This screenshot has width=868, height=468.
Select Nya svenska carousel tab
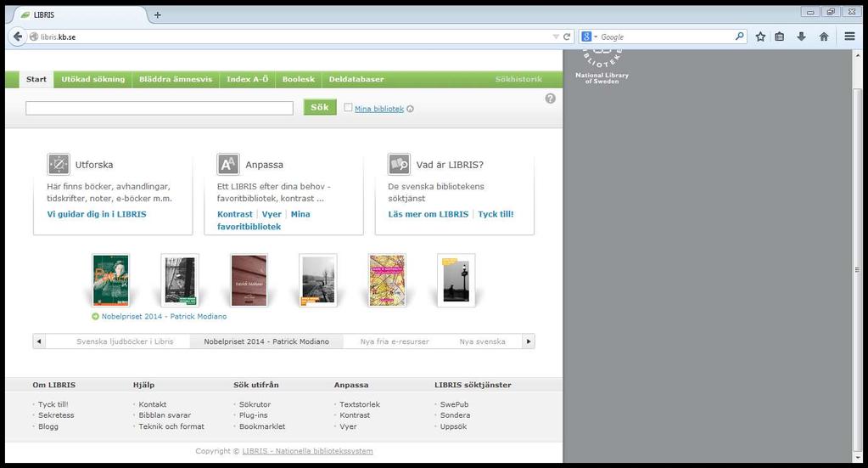click(x=482, y=341)
